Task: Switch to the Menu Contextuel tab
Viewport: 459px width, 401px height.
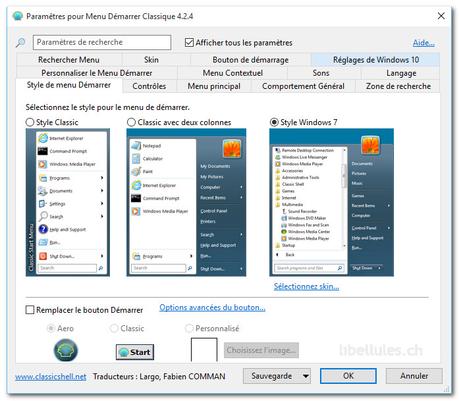Action: click(x=233, y=73)
